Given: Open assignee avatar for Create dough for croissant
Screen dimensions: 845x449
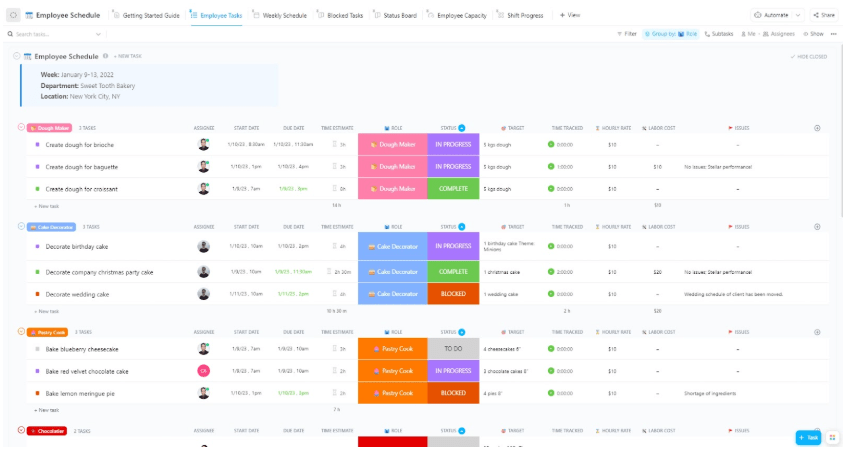Looking at the screenshot, I should click(204, 189).
